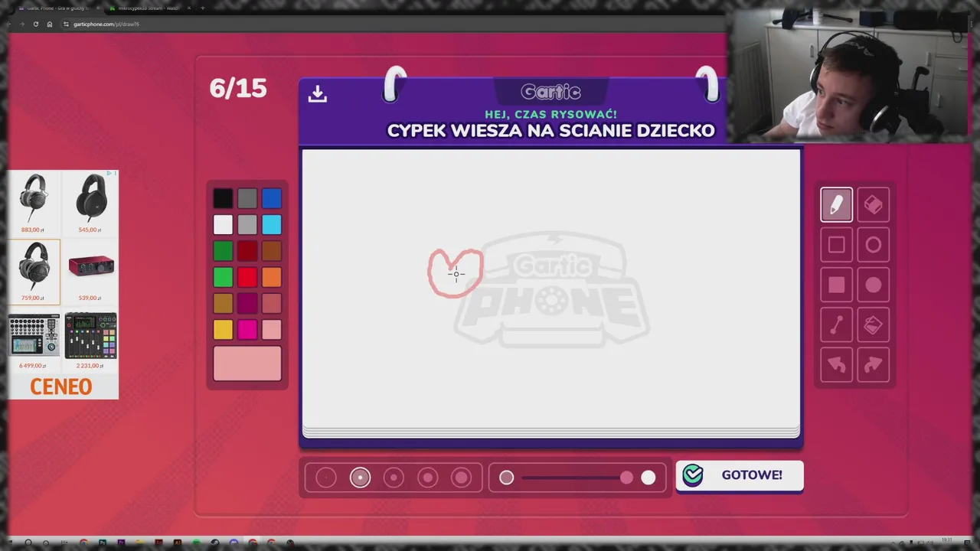Open the 6 499,00 zł mixer ad
The height and width of the screenshot is (551, 980).
pyautogui.click(x=34, y=341)
